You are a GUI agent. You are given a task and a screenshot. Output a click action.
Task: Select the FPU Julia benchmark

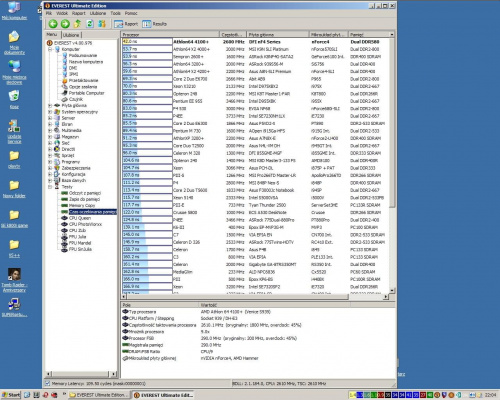(77, 237)
